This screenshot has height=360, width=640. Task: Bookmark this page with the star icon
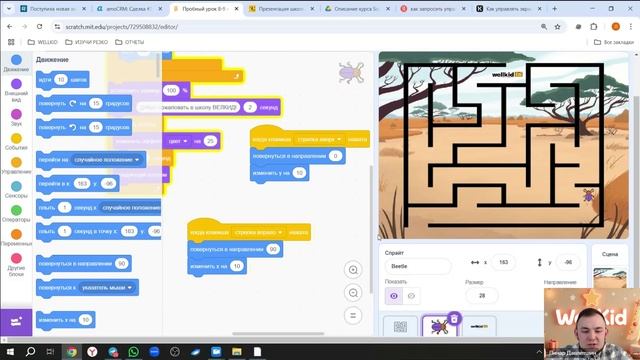click(557, 27)
